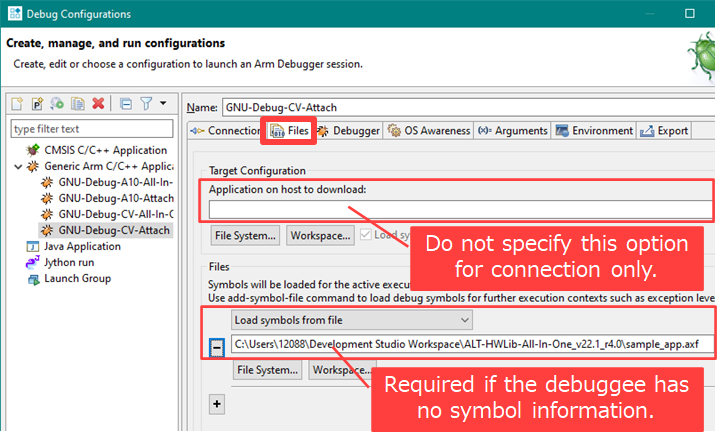Duplicate the selected launch configuration

click(77, 103)
